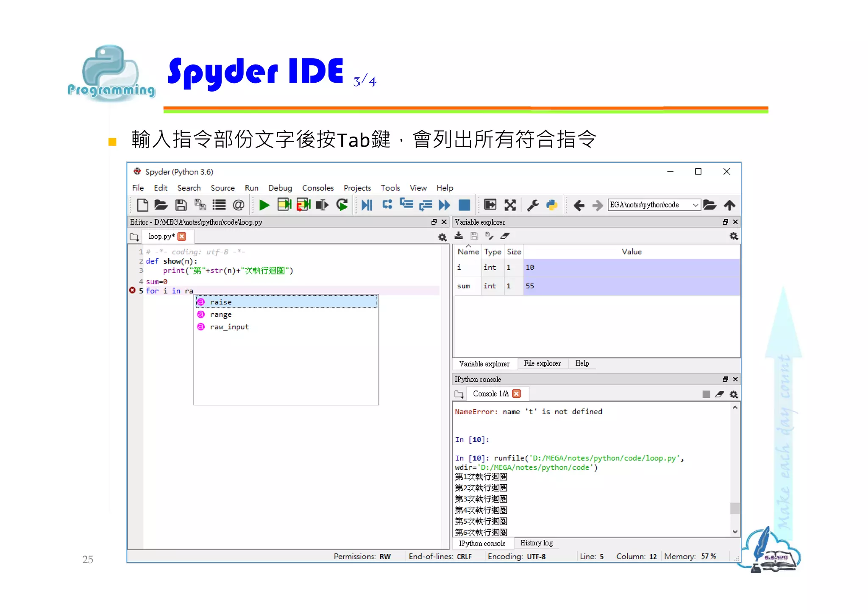The image size is (868, 614).
Task: Open the Help menu
Action: click(445, 188)
